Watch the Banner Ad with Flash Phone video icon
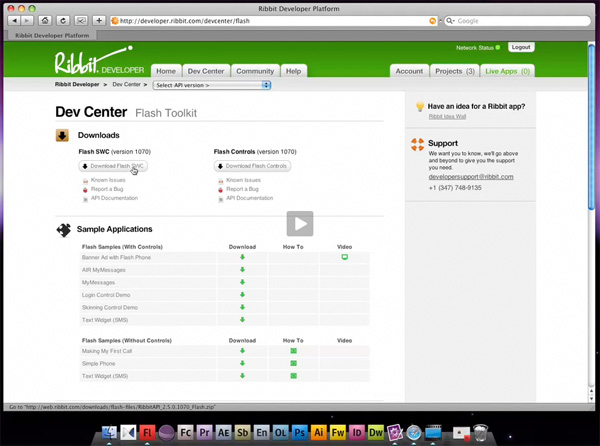600x446 pixels. click(x=344, y=257)
